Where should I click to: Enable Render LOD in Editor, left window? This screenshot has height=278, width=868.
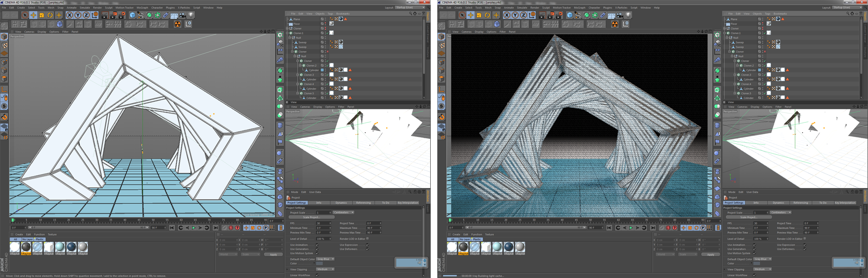[367, 238]
